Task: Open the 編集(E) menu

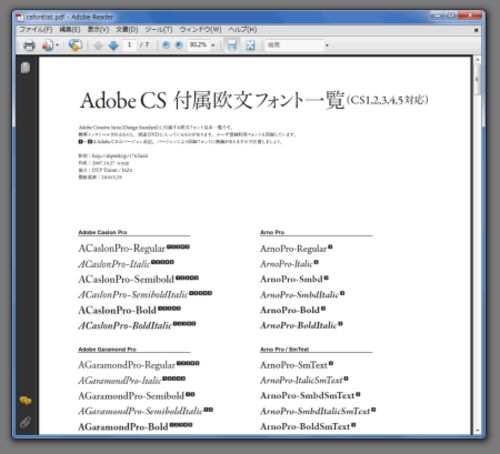Action: pos(70,30)
